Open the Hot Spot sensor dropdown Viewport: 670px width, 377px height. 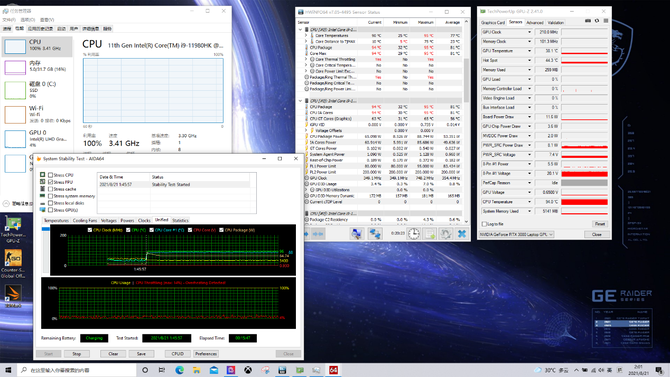click(x=529, y=60)
